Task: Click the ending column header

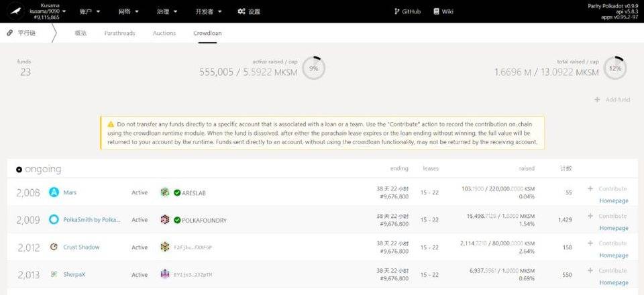Action: point(399,169)
